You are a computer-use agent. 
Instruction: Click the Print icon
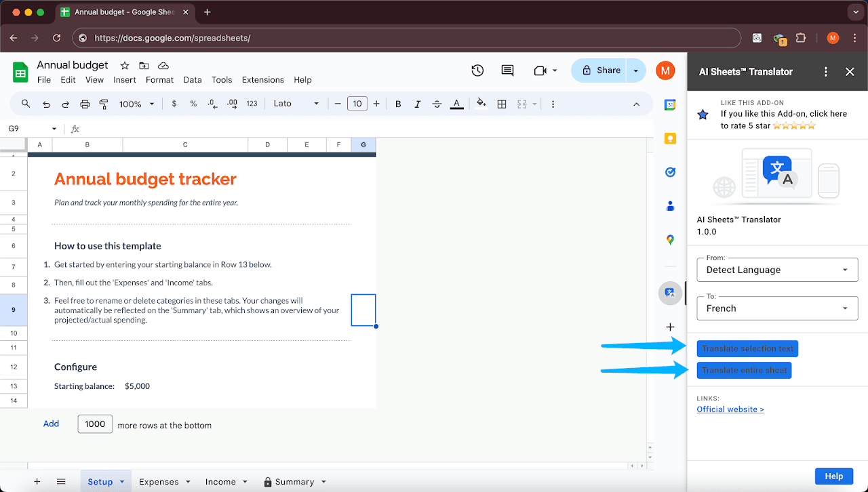pos(85,104)
